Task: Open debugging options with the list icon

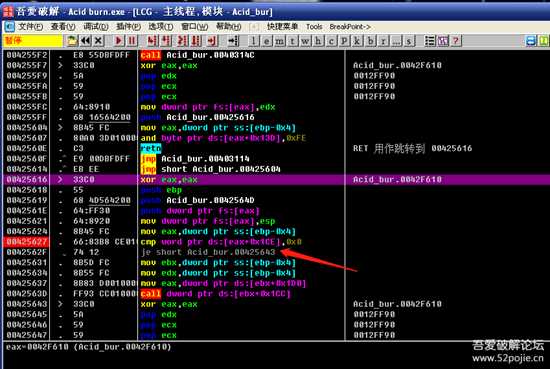Action: tap(430, 41)
